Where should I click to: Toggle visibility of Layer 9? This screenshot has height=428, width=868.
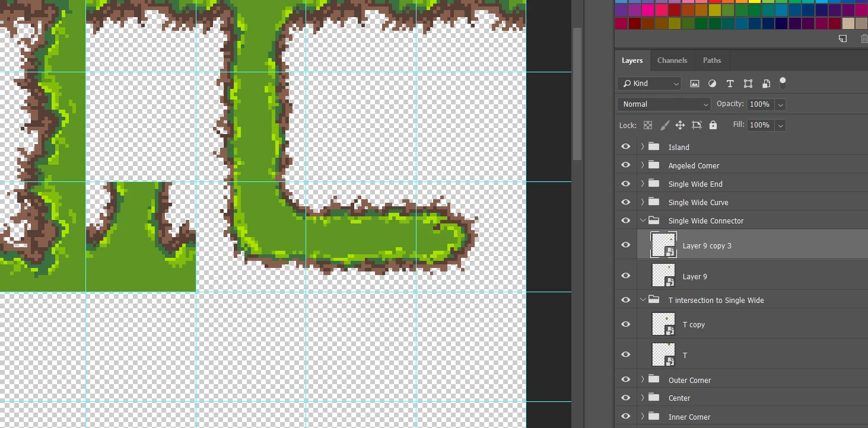(626, 276)
